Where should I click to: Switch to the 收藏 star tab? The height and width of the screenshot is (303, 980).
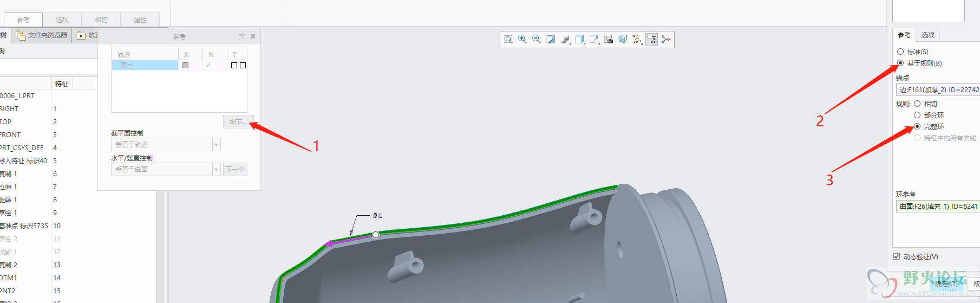[86, 35]
